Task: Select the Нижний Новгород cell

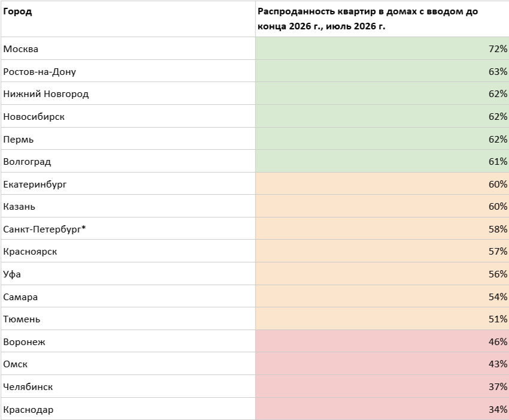Action: (128, 93)
